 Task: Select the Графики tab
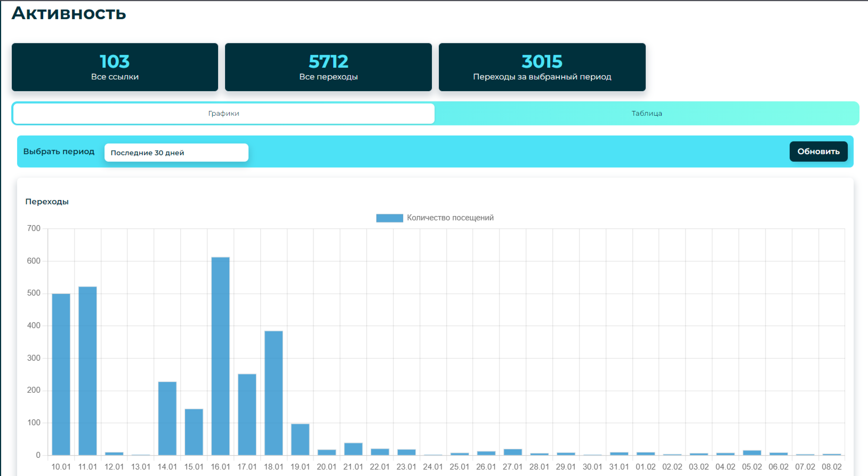click(x=223, y=113)
